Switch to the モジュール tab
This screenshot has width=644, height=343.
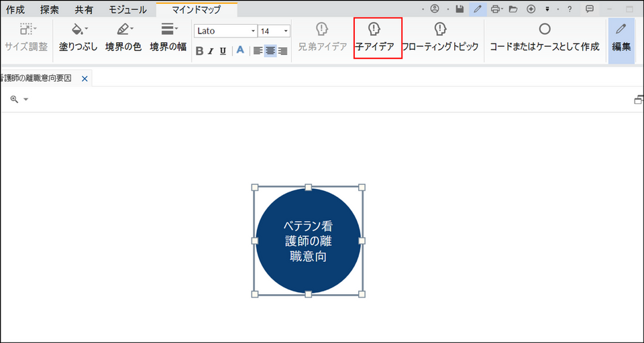click(127, 10)
